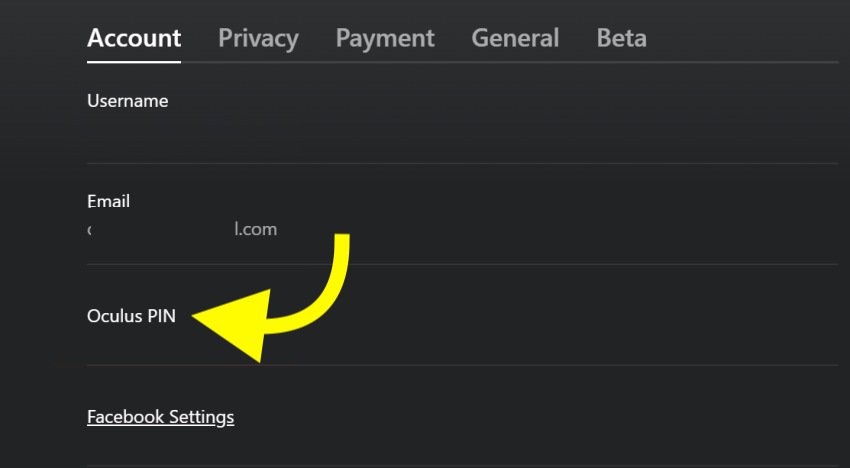Follow the Facebook Settings link
Viewport: 850px width, 468px height.
point(160,416)
